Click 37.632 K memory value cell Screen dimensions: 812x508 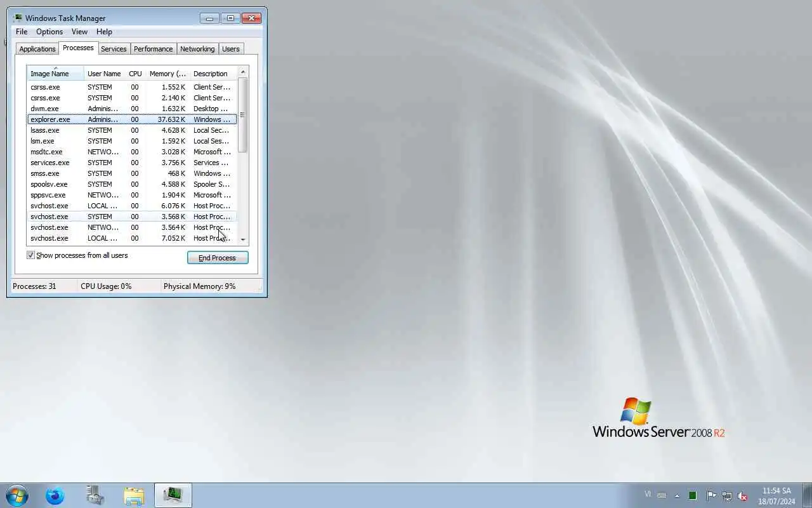point(171,119)
